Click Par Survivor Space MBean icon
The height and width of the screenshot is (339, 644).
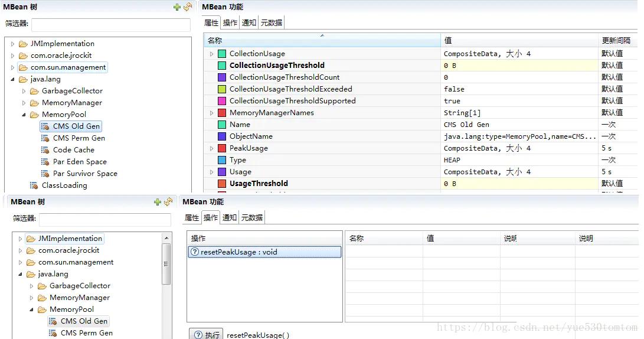[45, 174]
